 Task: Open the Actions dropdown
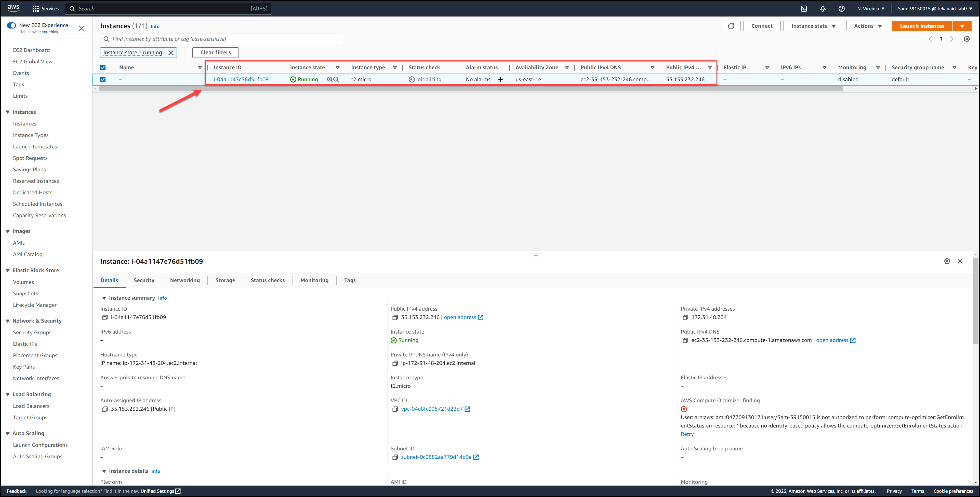pyautogui.click(x=867, y=26)
